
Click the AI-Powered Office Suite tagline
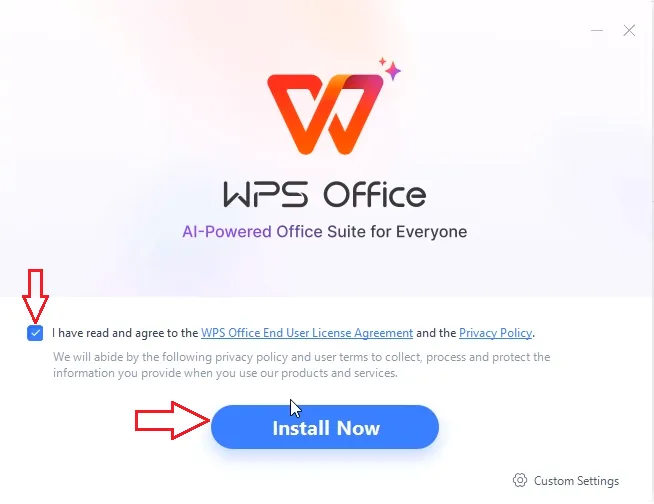(x=325, y=232)
